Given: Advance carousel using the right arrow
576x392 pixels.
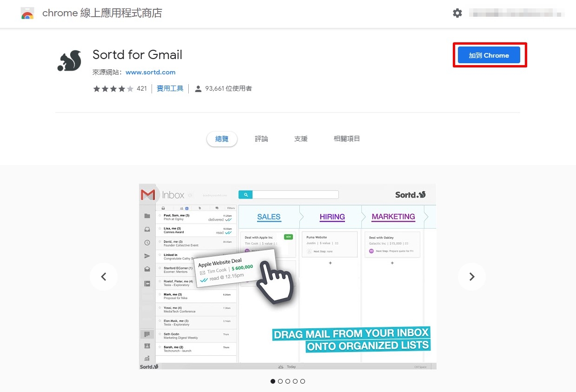Looking at the screenshot, I should click(472, 277).
